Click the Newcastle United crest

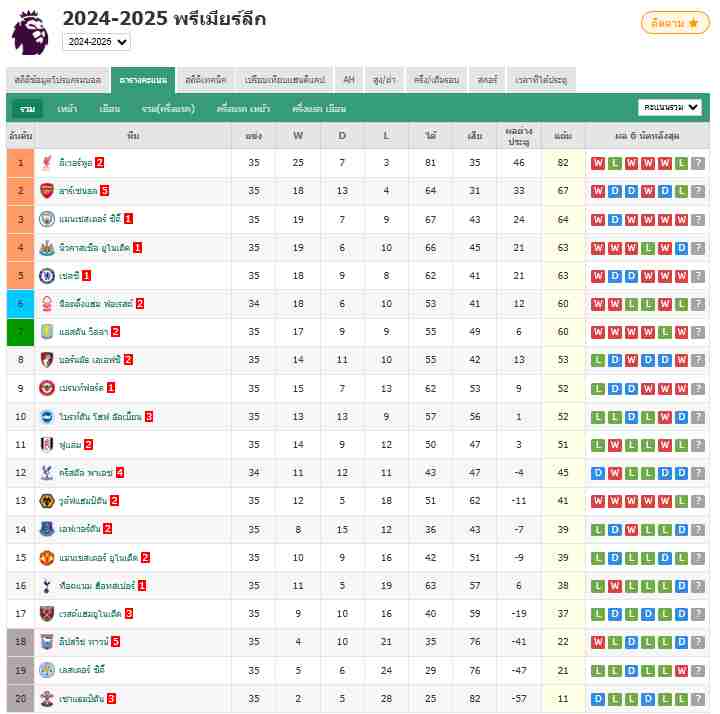(46, 247)
